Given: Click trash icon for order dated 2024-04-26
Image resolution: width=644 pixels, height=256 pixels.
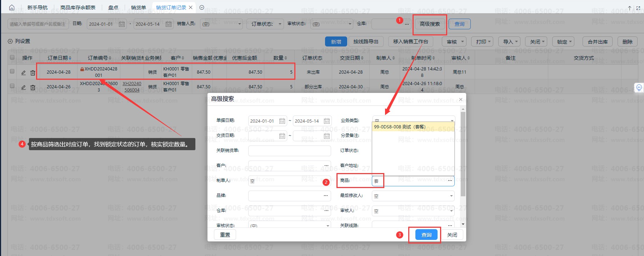Looking at the screenshot, I should [33, 87].
